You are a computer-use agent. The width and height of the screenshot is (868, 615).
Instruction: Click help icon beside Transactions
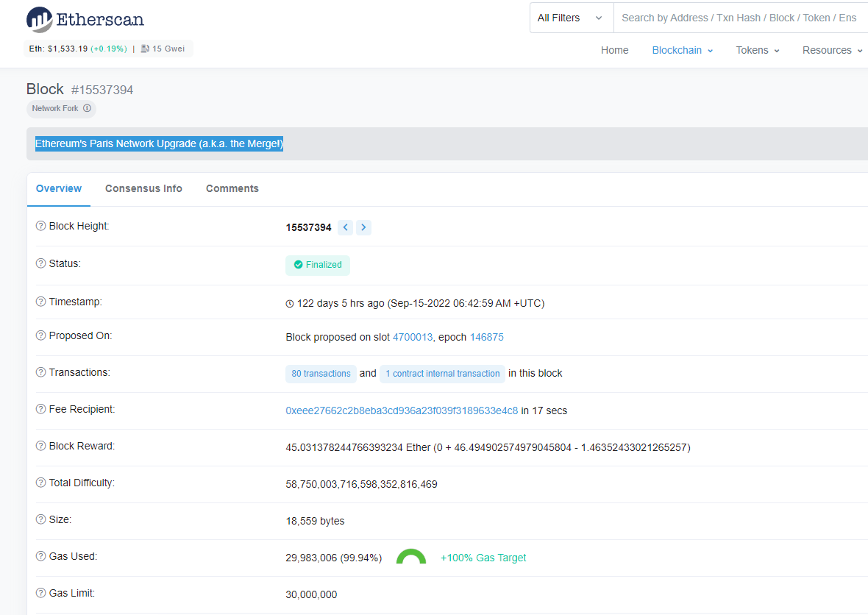40,372
